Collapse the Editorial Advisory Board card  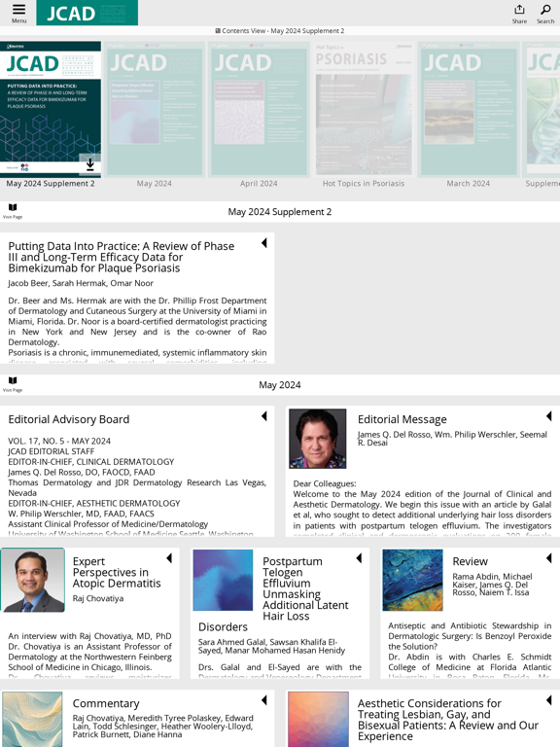(x=263, y=416)
